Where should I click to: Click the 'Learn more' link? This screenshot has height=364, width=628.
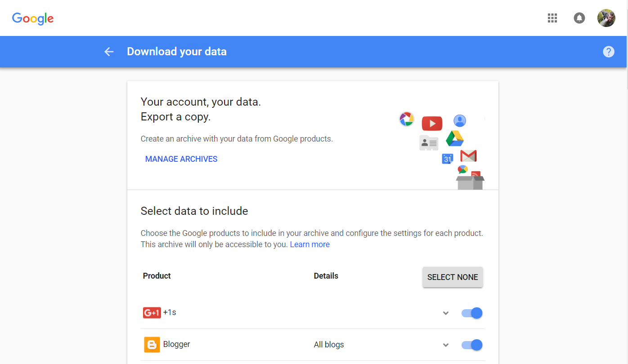coord(310,244)
